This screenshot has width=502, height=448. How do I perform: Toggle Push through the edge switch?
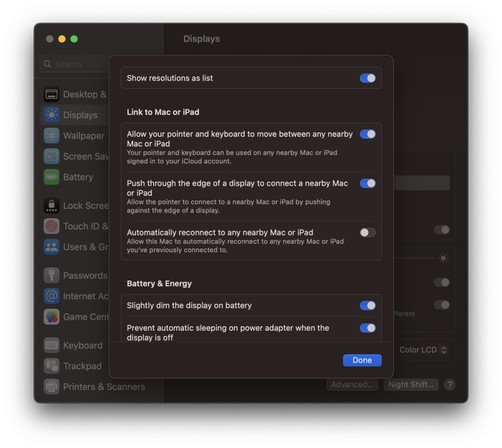368,183
